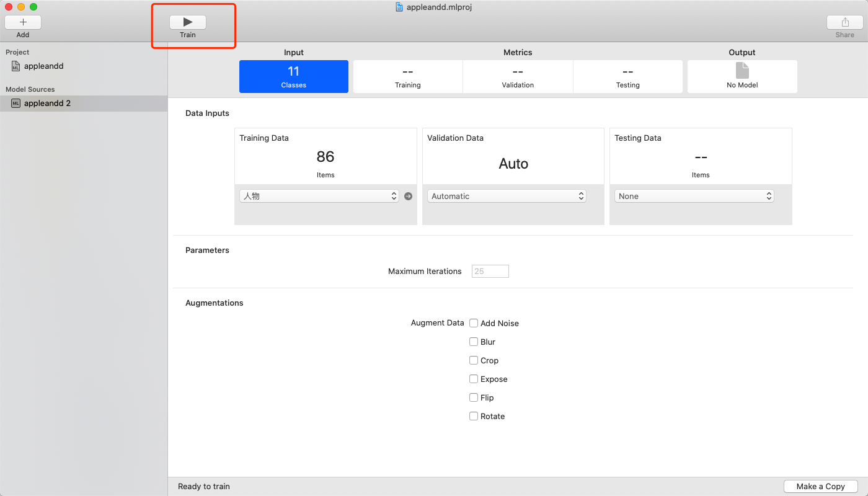Screen dimensions: 868x496
Task: Click the Model Sources sidebar heading
Action: coord(30,89)
